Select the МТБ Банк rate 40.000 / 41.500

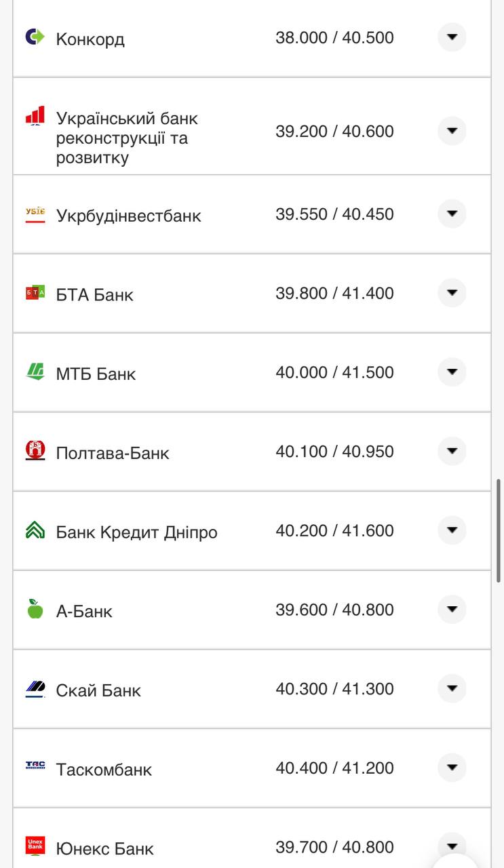click(x=334, y=372)
